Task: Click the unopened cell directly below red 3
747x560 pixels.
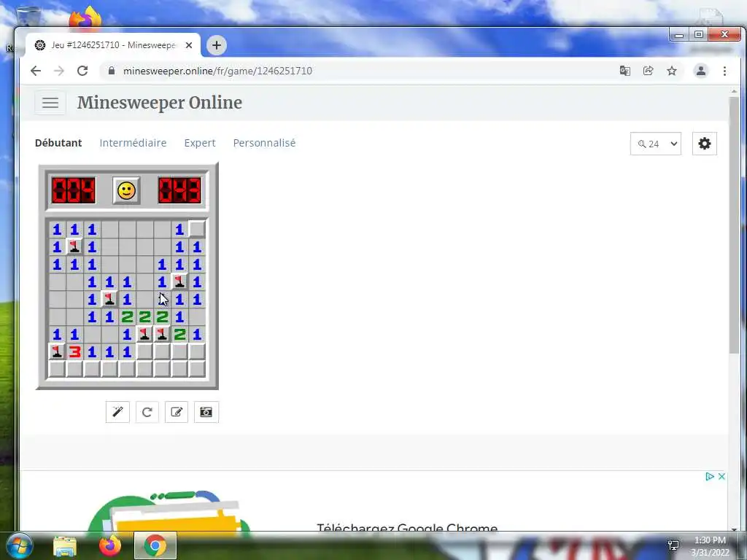Action: 74,369
